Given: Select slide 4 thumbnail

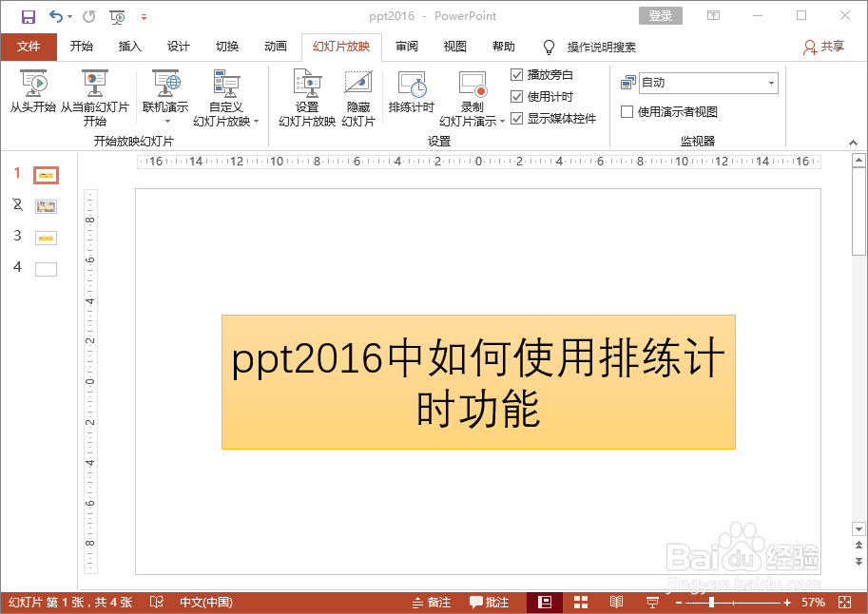Looking at the screenshot, I should click(x=46, y=270).
